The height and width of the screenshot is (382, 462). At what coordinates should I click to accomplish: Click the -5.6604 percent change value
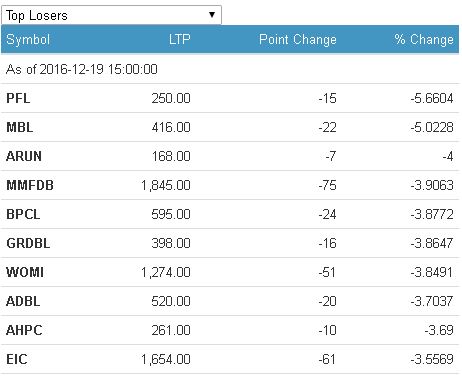(432, 98)
